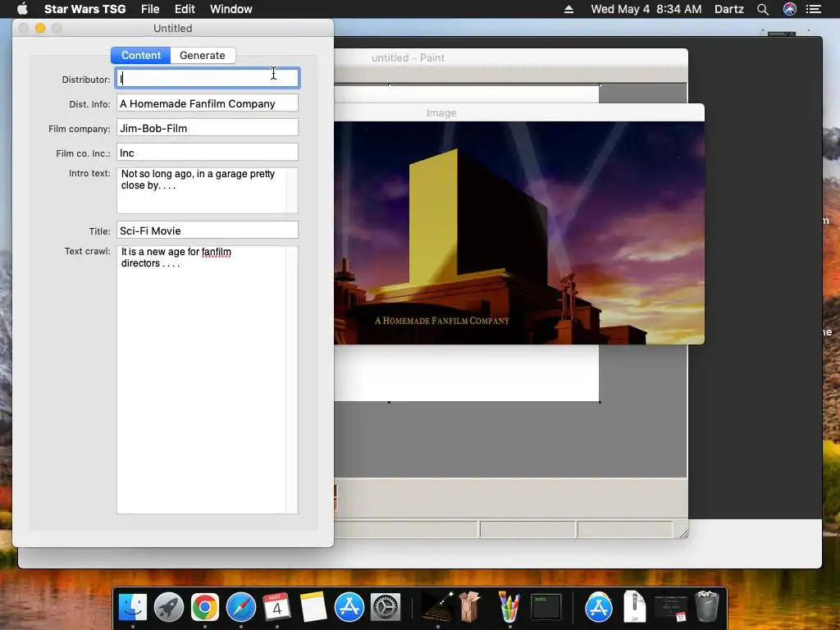Screen dimensions: 840x630
Task: Open the black exec terminal icon in dock
Action: click(546, 608)
